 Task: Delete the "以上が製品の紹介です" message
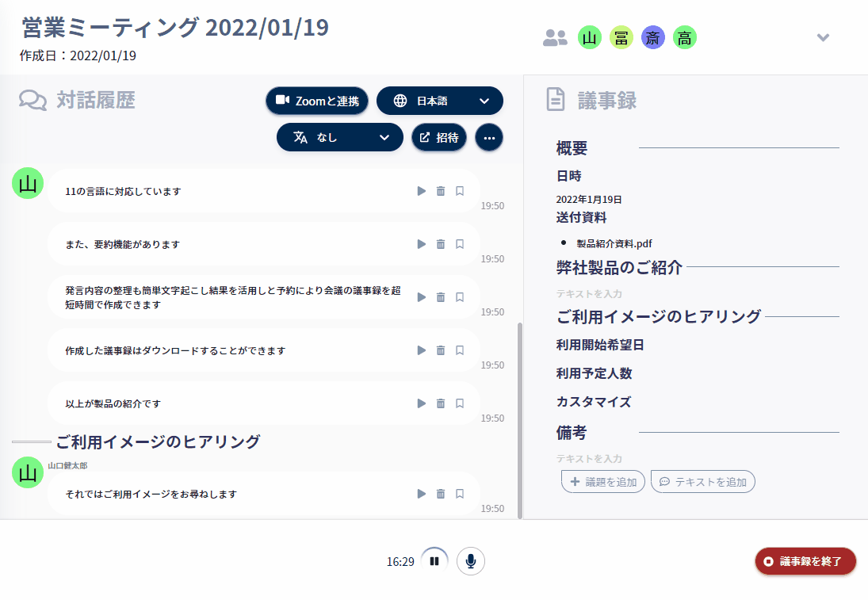(440, 403)
